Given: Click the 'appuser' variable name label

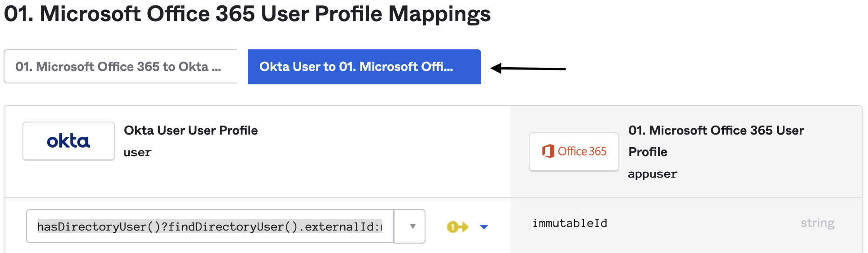Looking at the screenshot, I should coord(652,174).
